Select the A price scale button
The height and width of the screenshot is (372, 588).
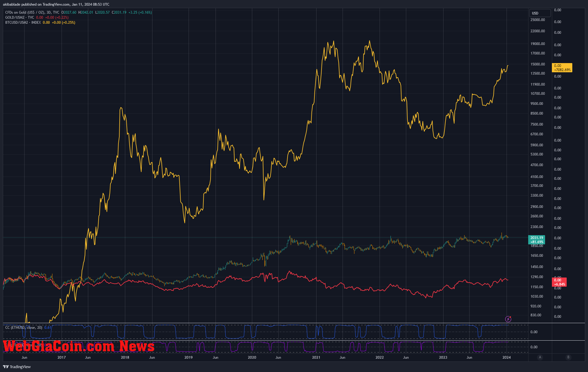(x=540, y=357)
